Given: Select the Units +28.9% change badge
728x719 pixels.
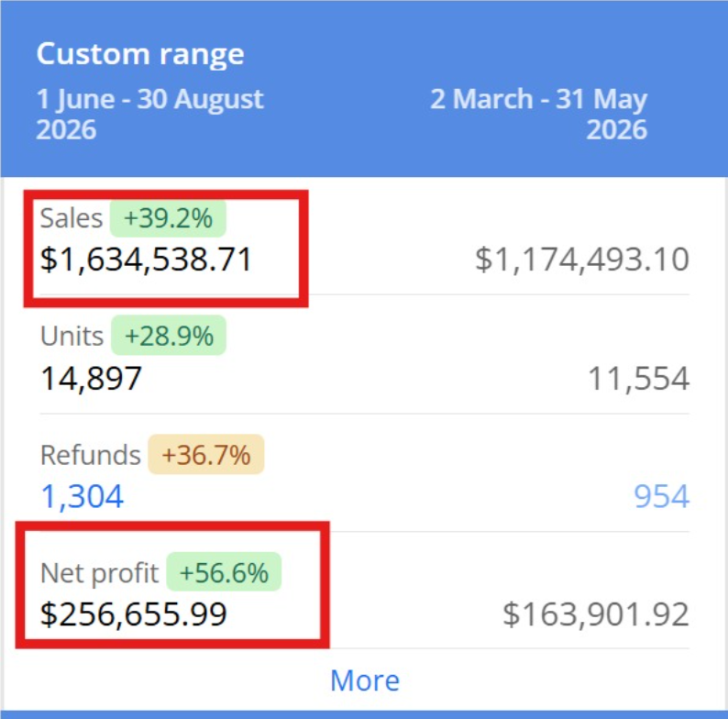Looking at the screenshot, I should point(169,336).
